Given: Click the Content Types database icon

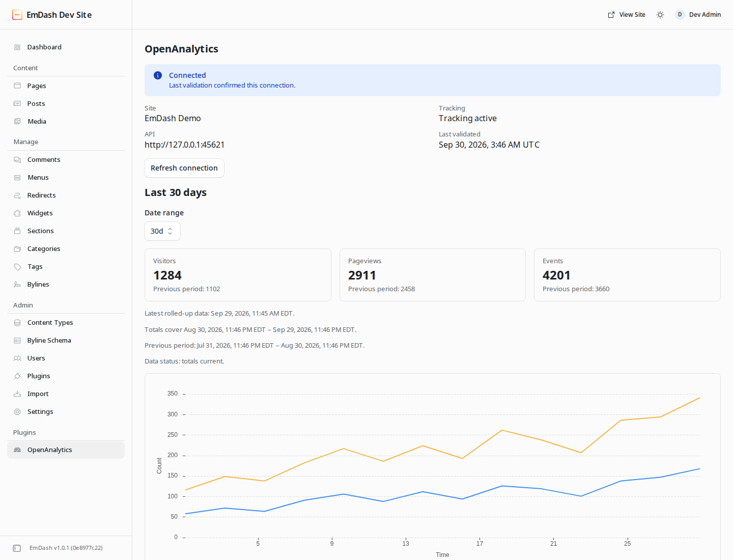Looking at the screenshot, I should 17,322.
